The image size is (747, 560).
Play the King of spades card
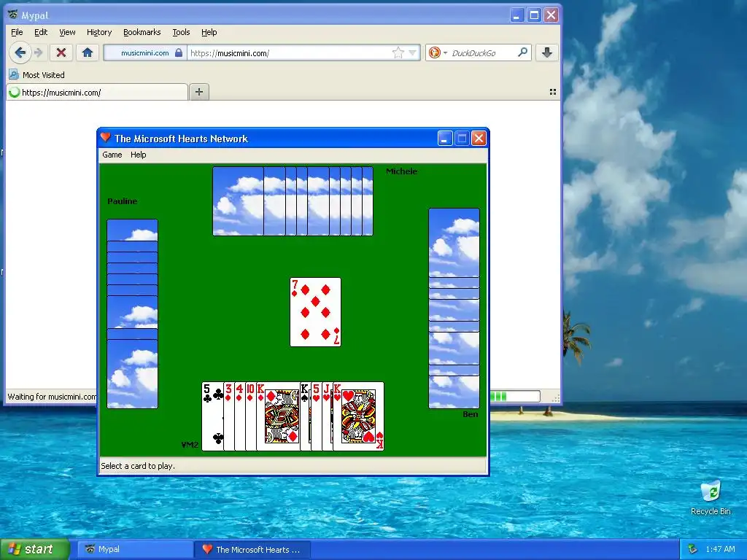[306, 416]
